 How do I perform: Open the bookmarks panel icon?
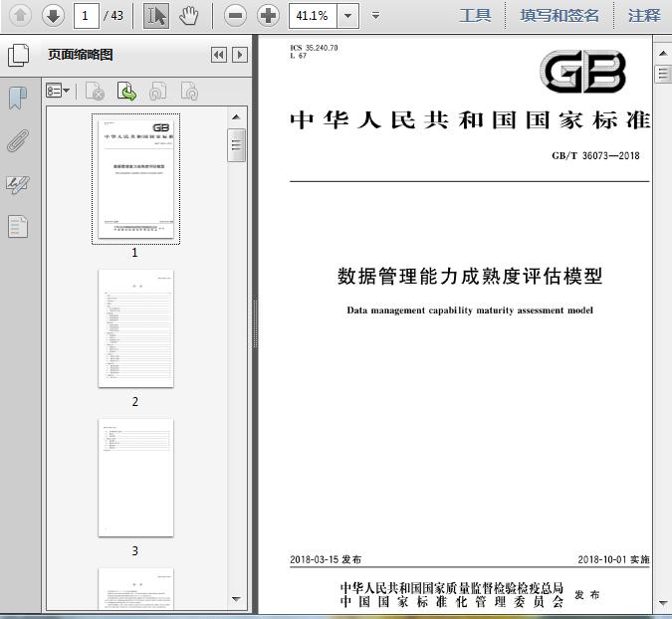point(18,99)
